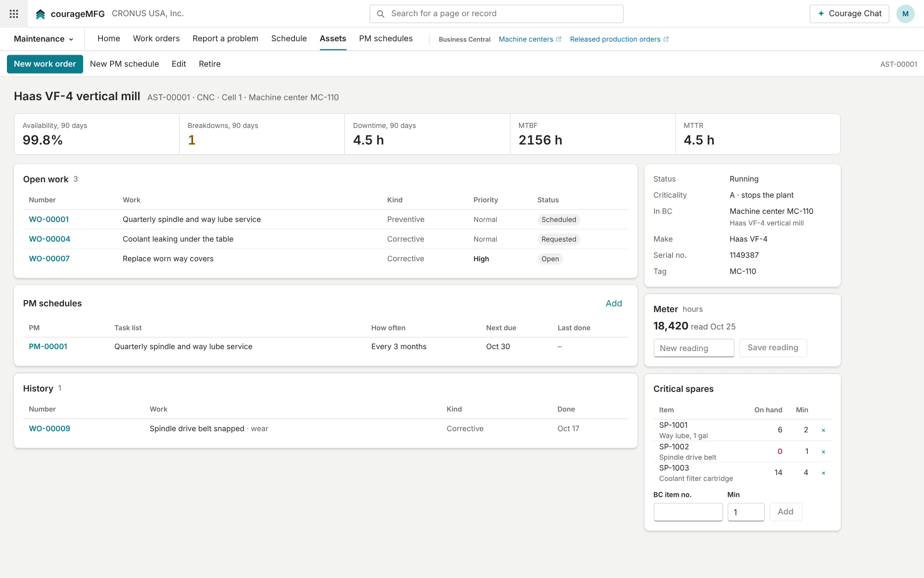This screenshot has width=924, height=578.
Task: Focus the search page or record field
Action: (496, 14)
